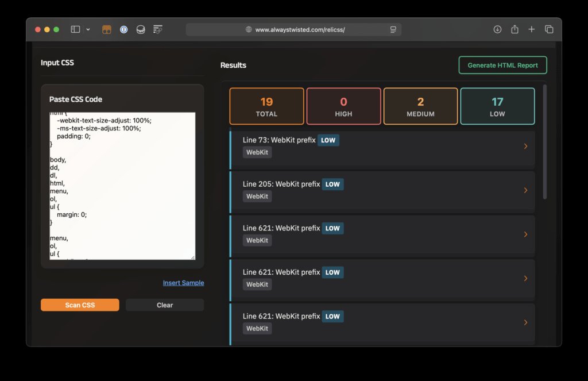Open Safari downloads via the arrow icon
The height and width of the screenshot is (381, 588).
(x=497, y=29)
